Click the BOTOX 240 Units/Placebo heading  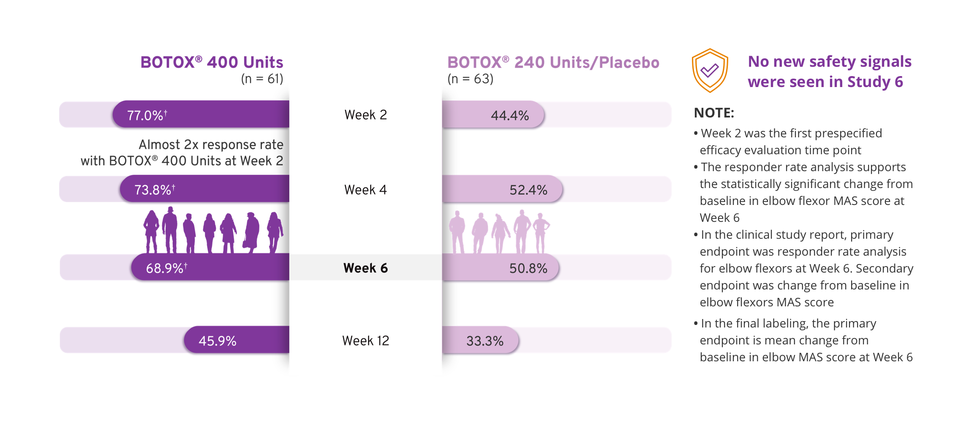click(x=553, y=63)
